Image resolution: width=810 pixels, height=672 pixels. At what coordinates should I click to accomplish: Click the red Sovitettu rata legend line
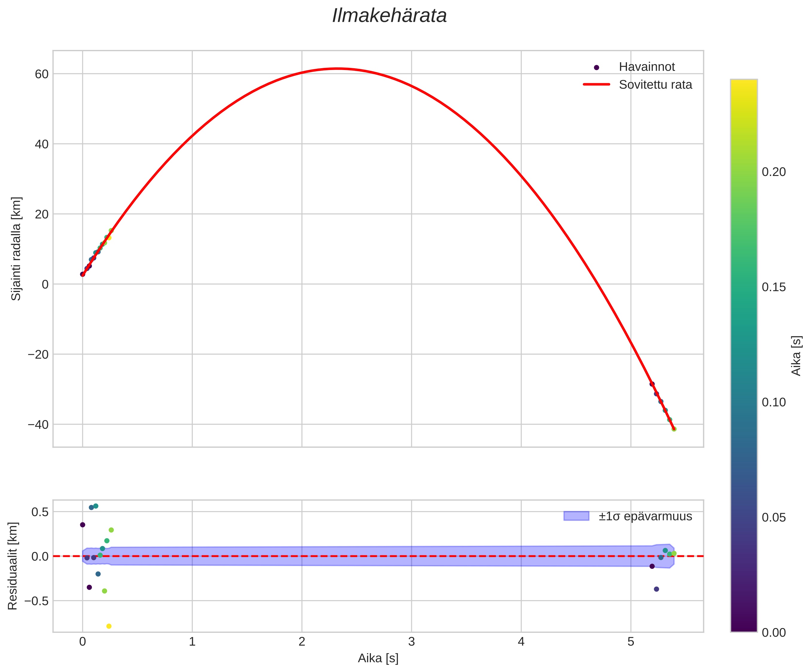596,84
